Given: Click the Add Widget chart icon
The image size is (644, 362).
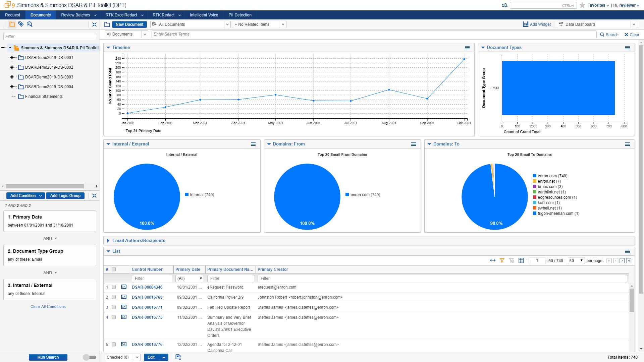Looking at the screenshot, I should (526, 24).
